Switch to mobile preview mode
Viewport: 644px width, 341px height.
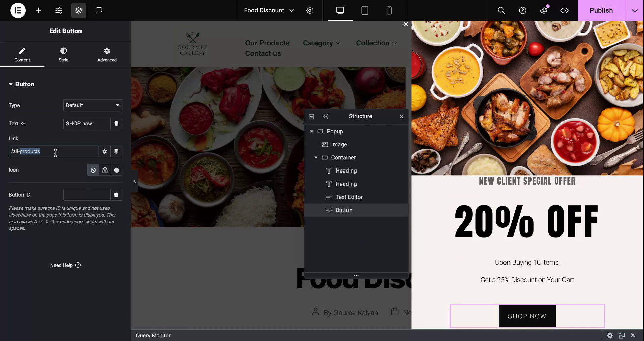[x=389, y=10]
